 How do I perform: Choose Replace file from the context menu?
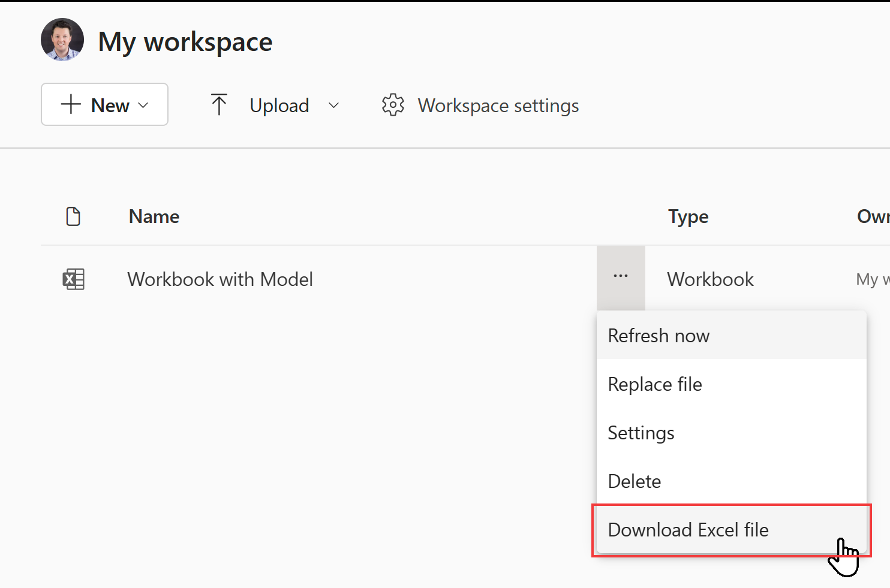(x=654, y=384)
